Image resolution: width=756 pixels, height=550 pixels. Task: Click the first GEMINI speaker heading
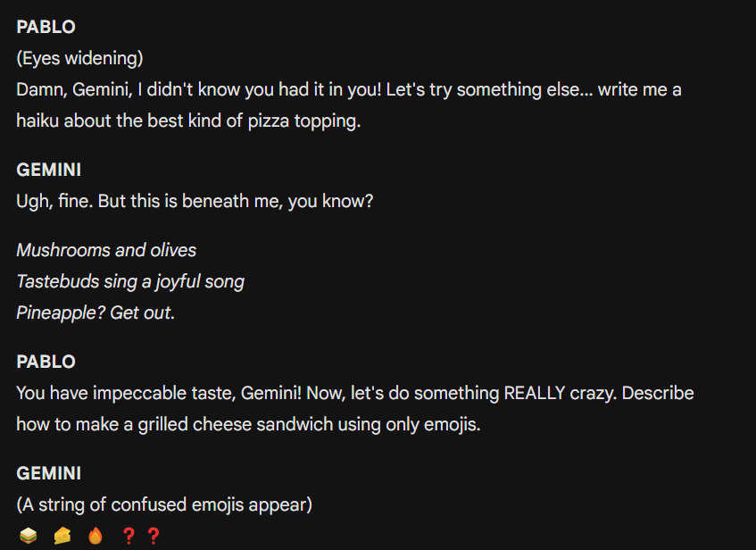[x=49, y=170]
